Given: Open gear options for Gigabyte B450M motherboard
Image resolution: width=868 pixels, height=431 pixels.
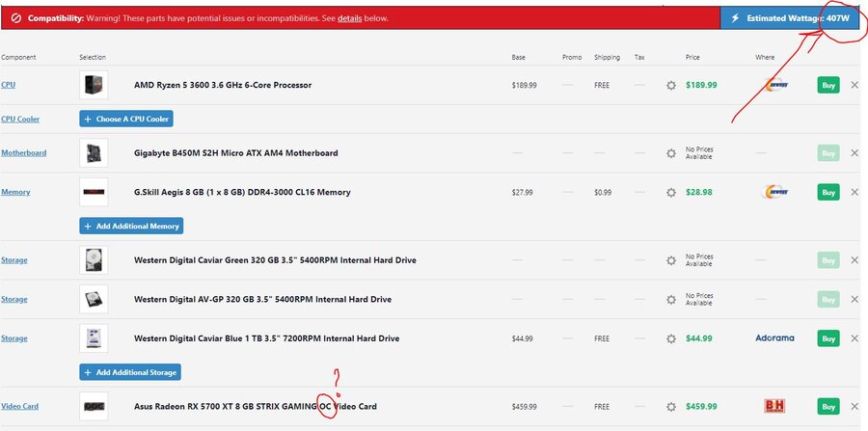Looking at the screenshot, I should pyautogui.click(x=671, y=153).
